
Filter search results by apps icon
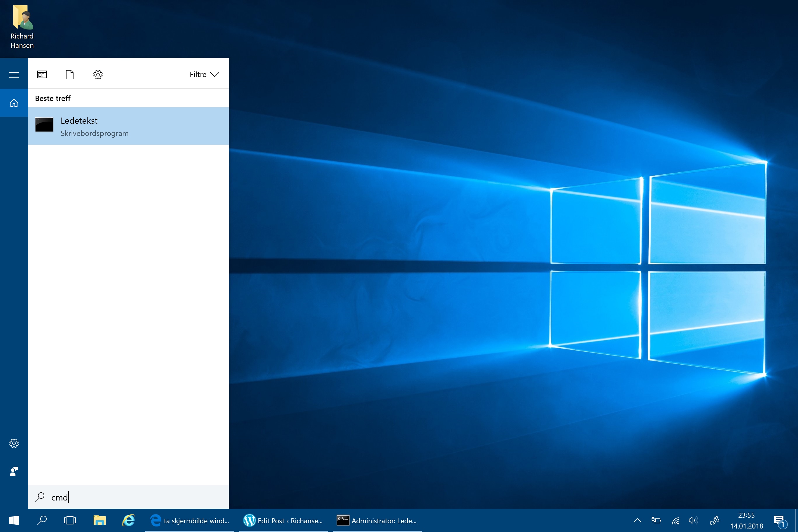[42, 75]
